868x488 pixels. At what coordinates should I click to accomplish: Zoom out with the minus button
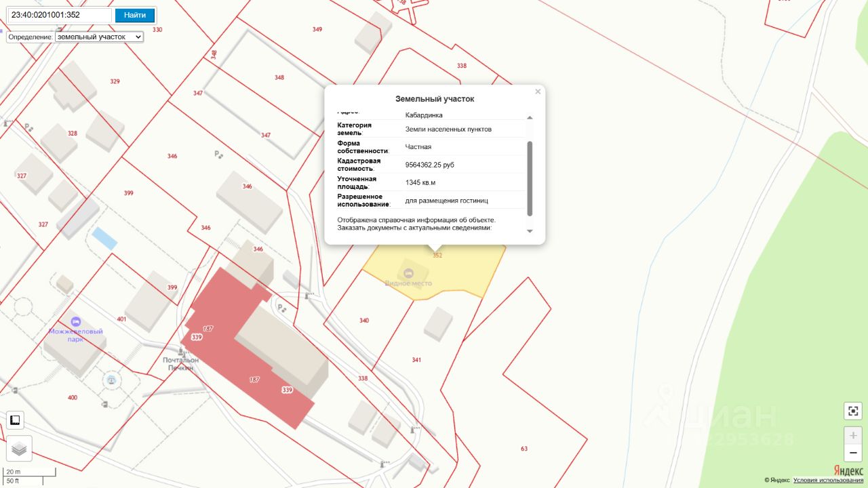click(853, 453)
